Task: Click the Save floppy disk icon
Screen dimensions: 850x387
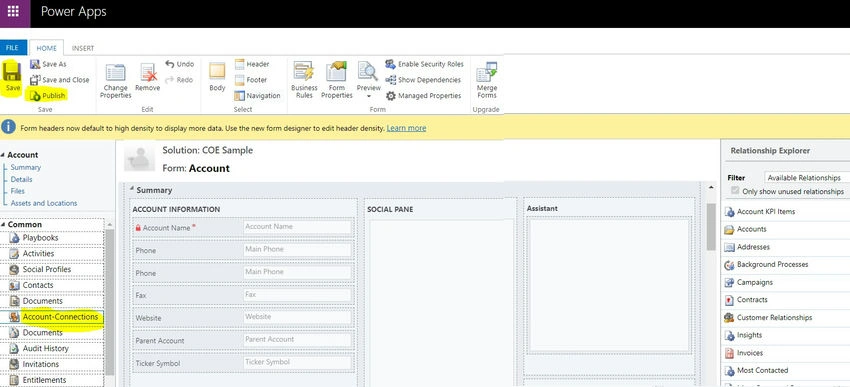Action: (x=12, y=73)
